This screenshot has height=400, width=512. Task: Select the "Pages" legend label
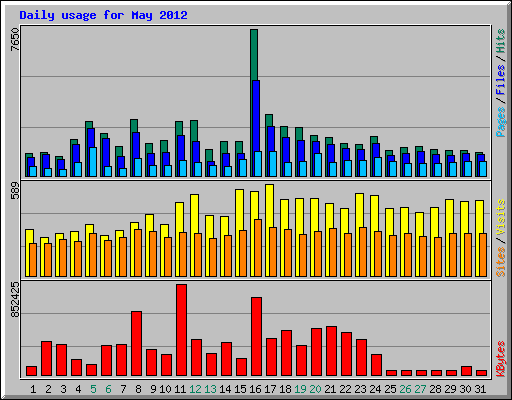click(500, 122)
